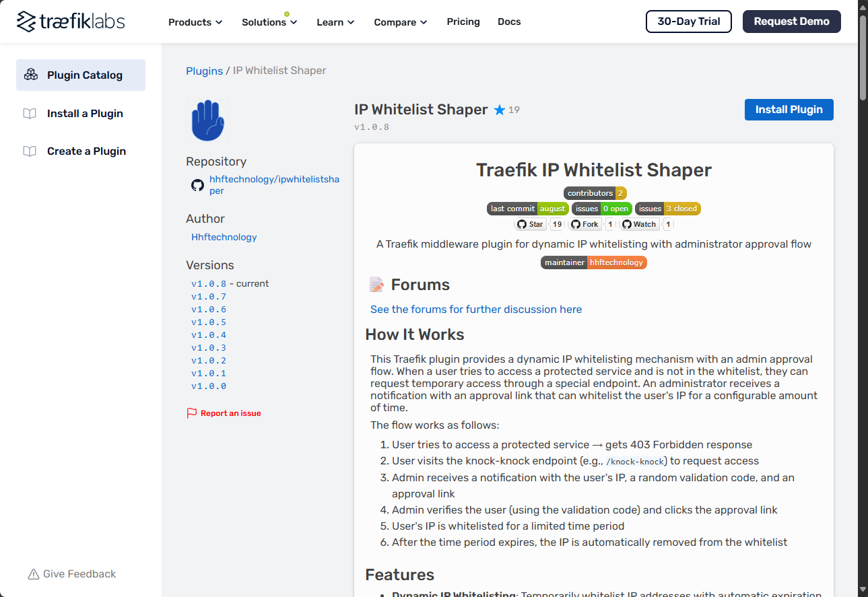Click the Install a Plugin book icon

30,113
